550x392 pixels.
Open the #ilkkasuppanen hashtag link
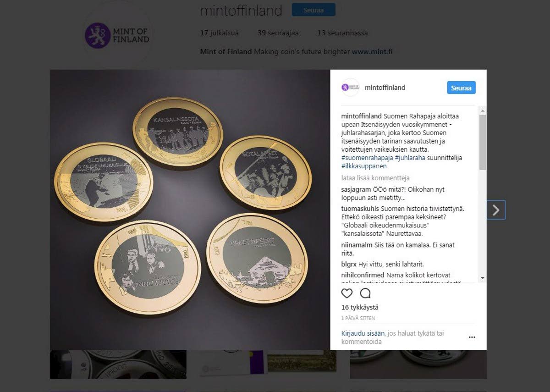(x=364, y=166)
